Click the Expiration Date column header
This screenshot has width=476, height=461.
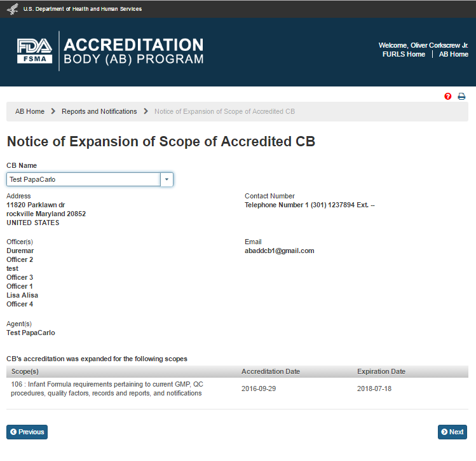click(x=381, y=371)
